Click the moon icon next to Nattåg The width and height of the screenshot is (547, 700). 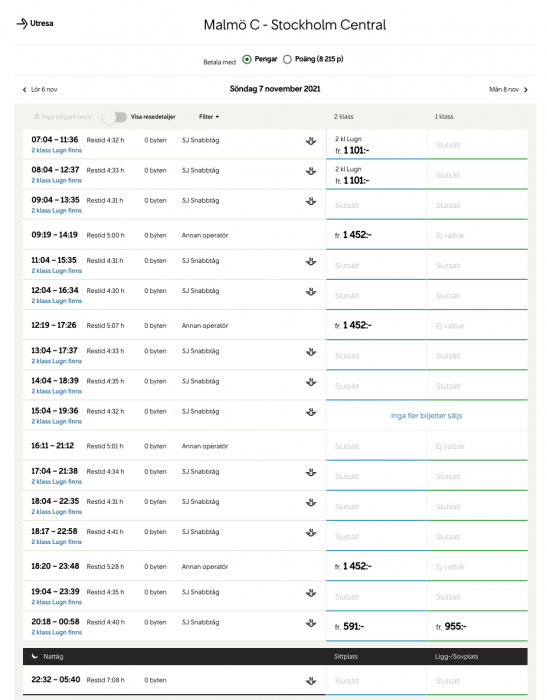point(35,656)
